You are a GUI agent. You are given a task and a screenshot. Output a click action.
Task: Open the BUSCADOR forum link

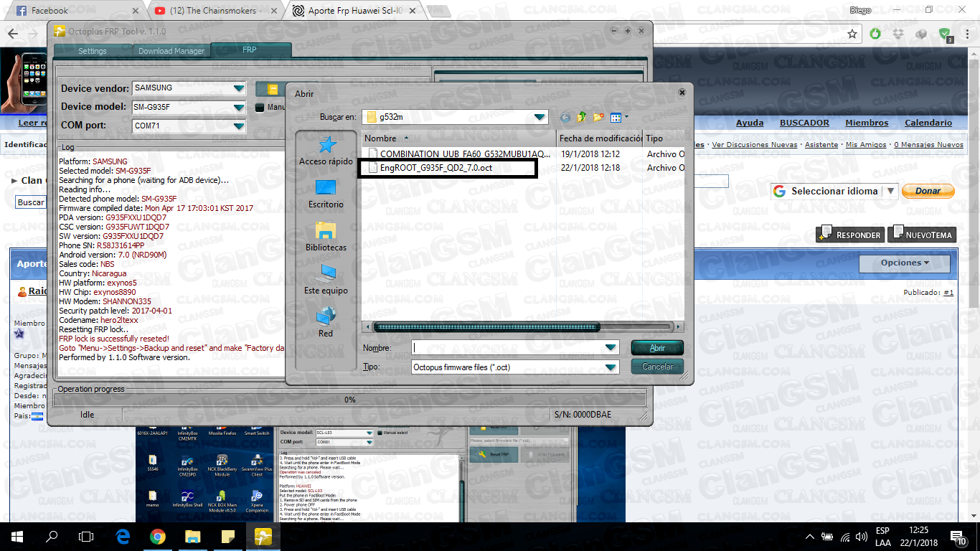(x=804, y=123)
